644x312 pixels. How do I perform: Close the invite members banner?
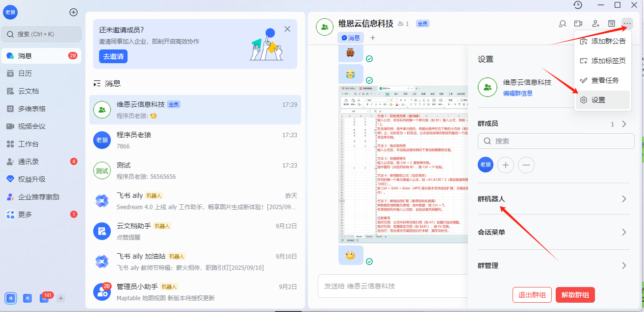287,29
